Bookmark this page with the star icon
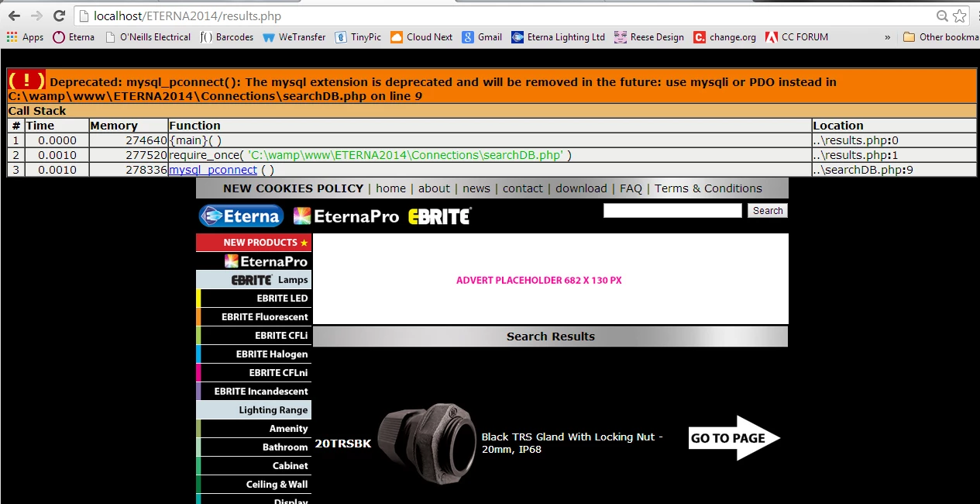 coord(960,16)
